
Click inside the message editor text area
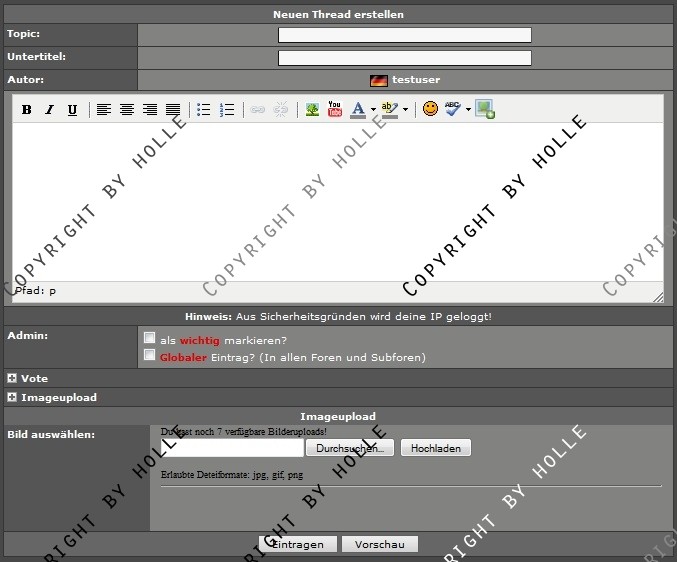coord(338,202)
